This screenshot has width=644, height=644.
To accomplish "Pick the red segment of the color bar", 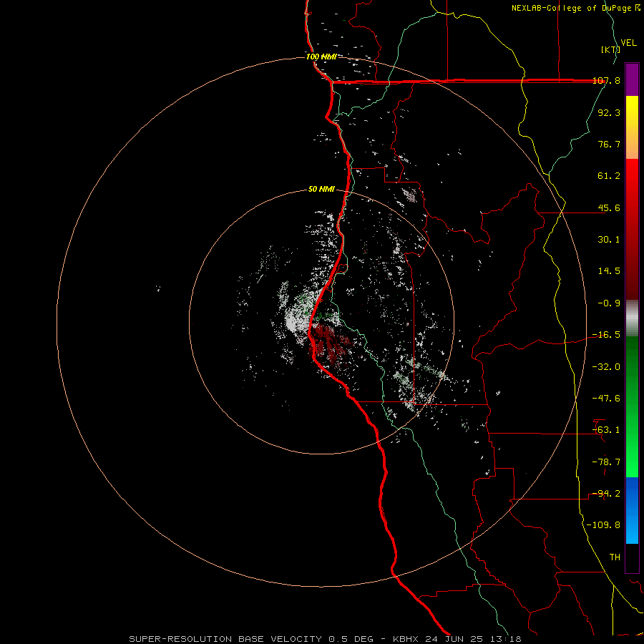I will (x=632, y=229).
